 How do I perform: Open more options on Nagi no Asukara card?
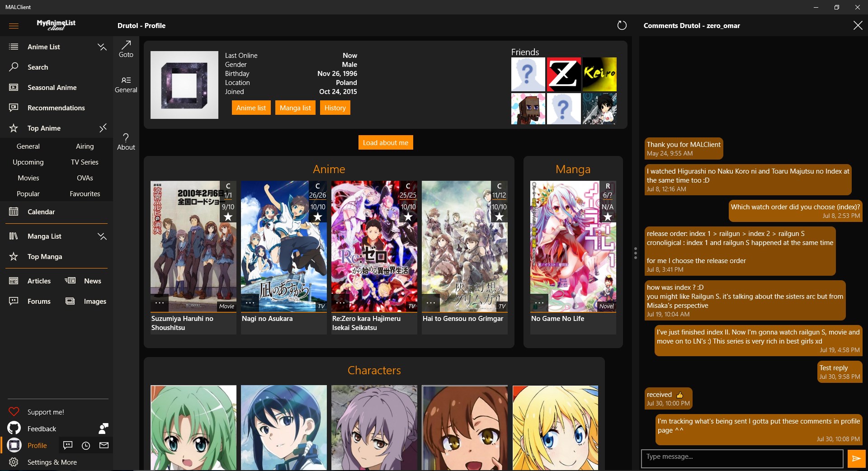(250, 303)
